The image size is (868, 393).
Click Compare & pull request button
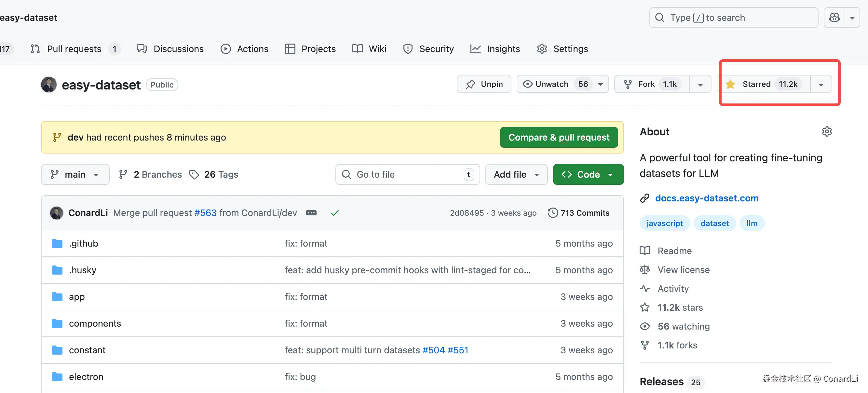(x=558, y=138)
